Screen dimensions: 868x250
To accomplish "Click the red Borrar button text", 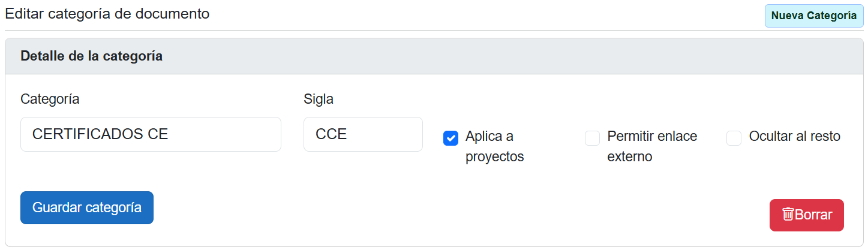I will (813, 215).
